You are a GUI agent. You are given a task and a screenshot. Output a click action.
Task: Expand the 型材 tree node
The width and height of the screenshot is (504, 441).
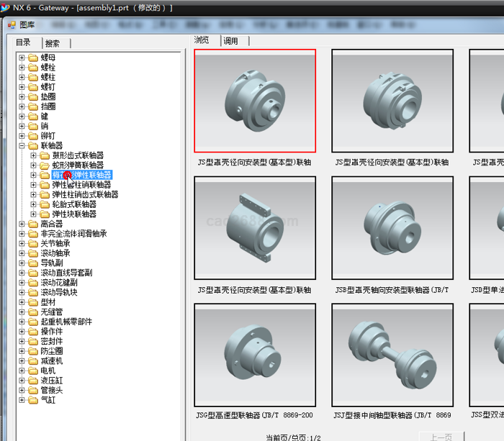point(22,302)
